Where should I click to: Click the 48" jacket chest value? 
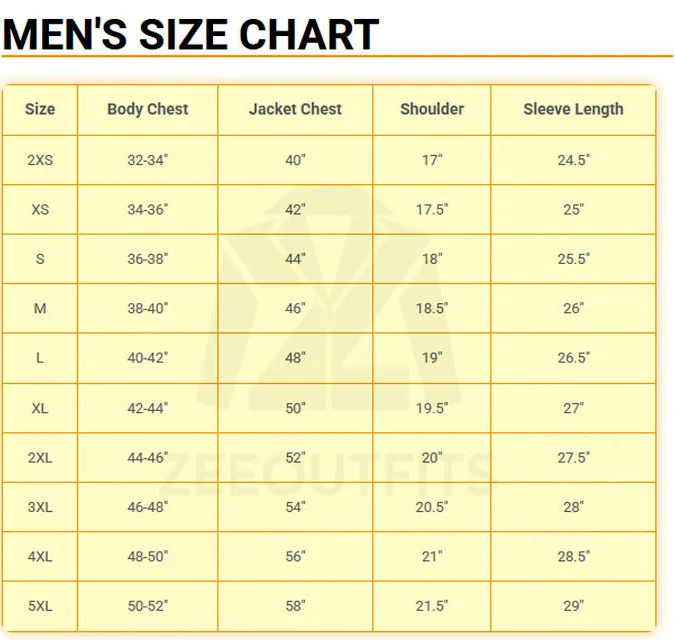(x=295, y=358)
